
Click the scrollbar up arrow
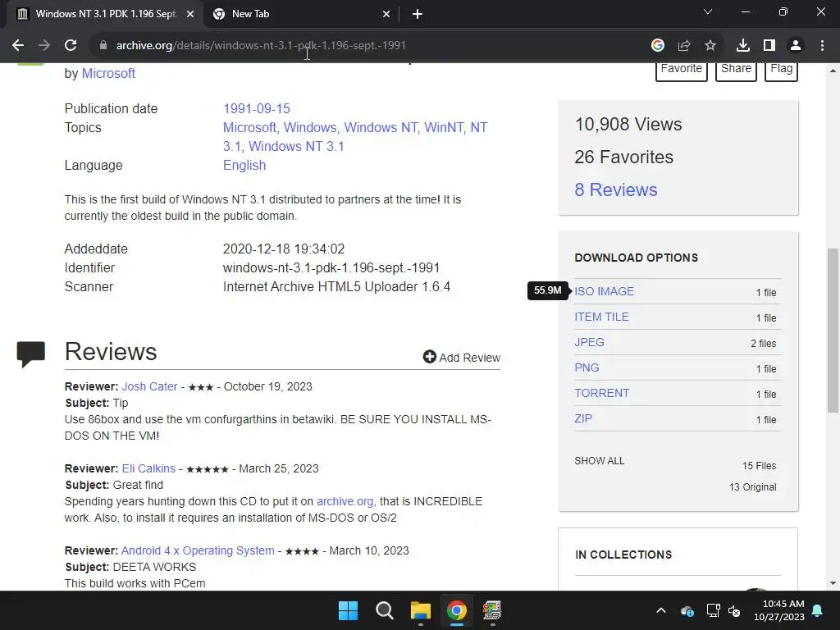pyautogui.click(x=833, y=71)
